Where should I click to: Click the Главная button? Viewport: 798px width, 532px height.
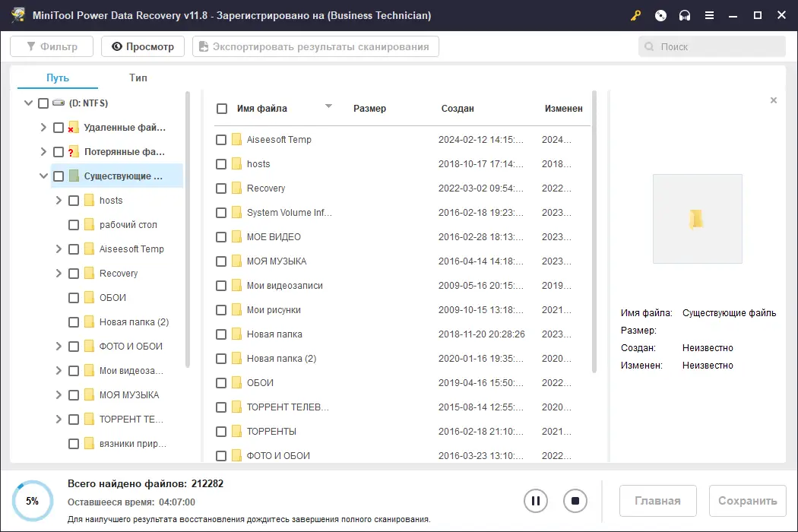657,501
